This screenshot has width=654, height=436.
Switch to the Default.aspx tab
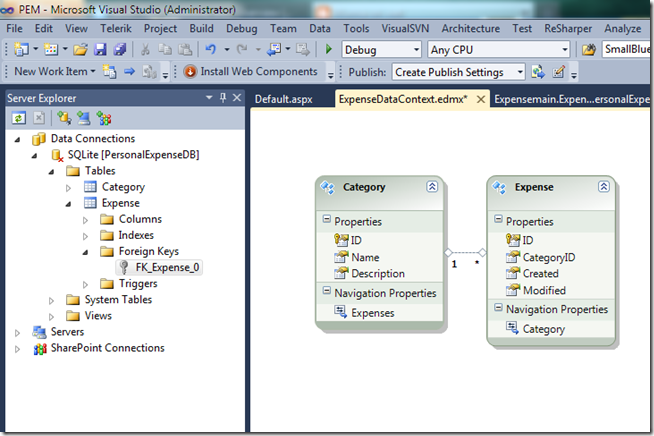tap(284, 99)
